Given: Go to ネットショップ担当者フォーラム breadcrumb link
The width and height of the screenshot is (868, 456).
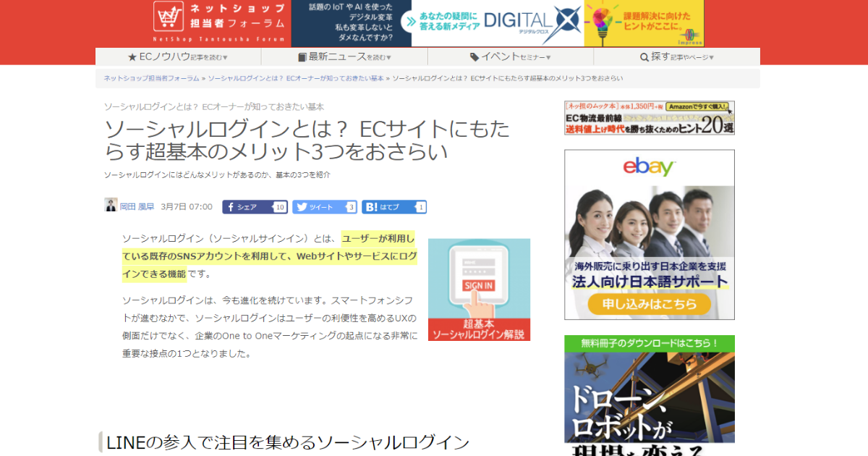Looking at the screenshot, I should pos(151,78).
